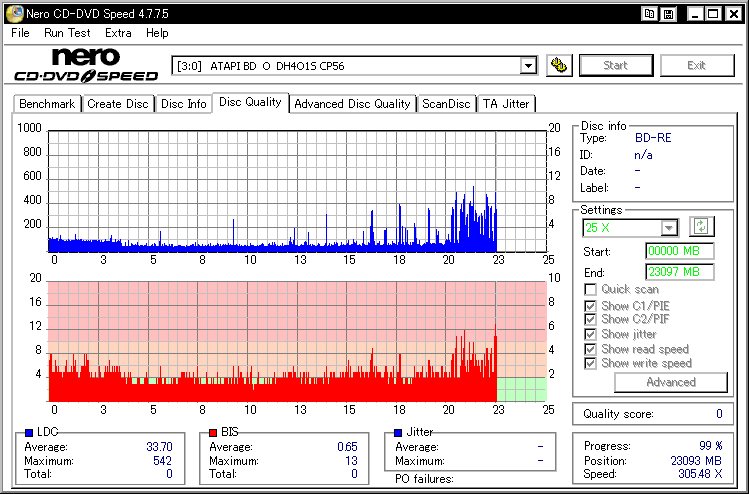Image resolution: width=749 pixels, height=494 pixels.
Task: Click the Speed value 305.48 X
Action: coord(700,474)
